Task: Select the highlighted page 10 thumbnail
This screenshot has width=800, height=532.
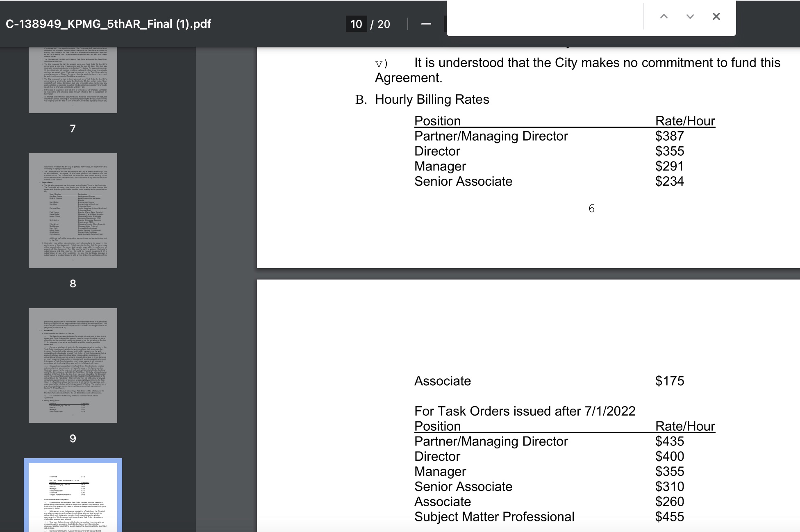Action: 73,496
